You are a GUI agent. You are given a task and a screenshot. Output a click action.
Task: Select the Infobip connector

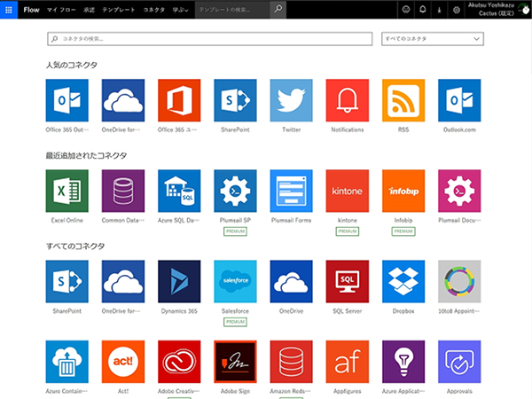tap(403, 191)
